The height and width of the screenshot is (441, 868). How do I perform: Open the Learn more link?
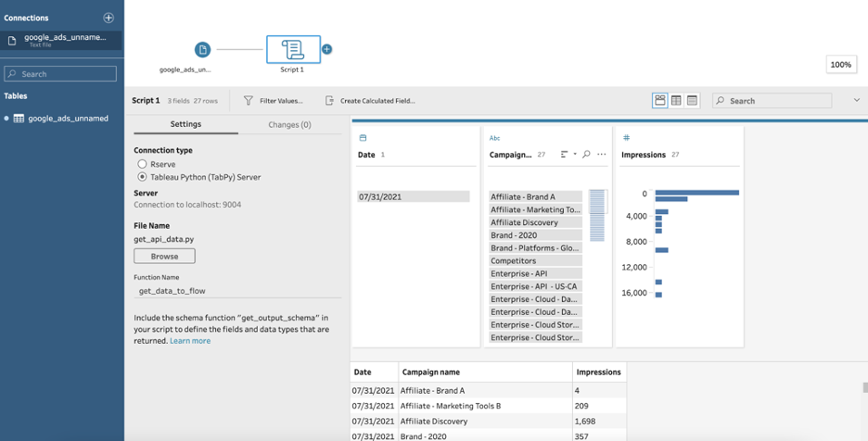190,341
